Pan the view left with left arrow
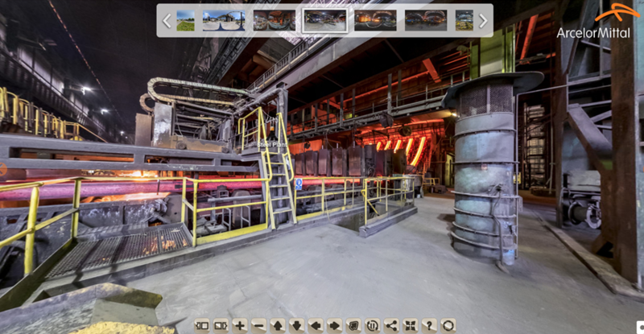644x334 pixels. point(316,325)
